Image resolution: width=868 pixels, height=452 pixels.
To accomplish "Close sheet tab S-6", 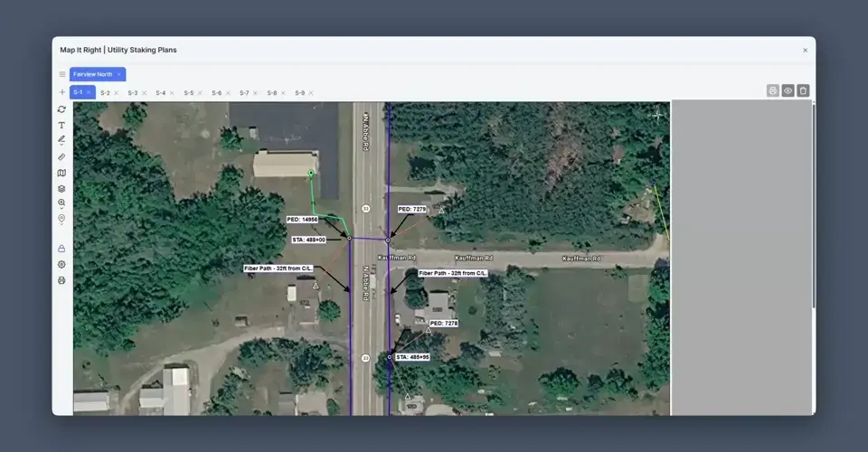I will tap(228, 93).
